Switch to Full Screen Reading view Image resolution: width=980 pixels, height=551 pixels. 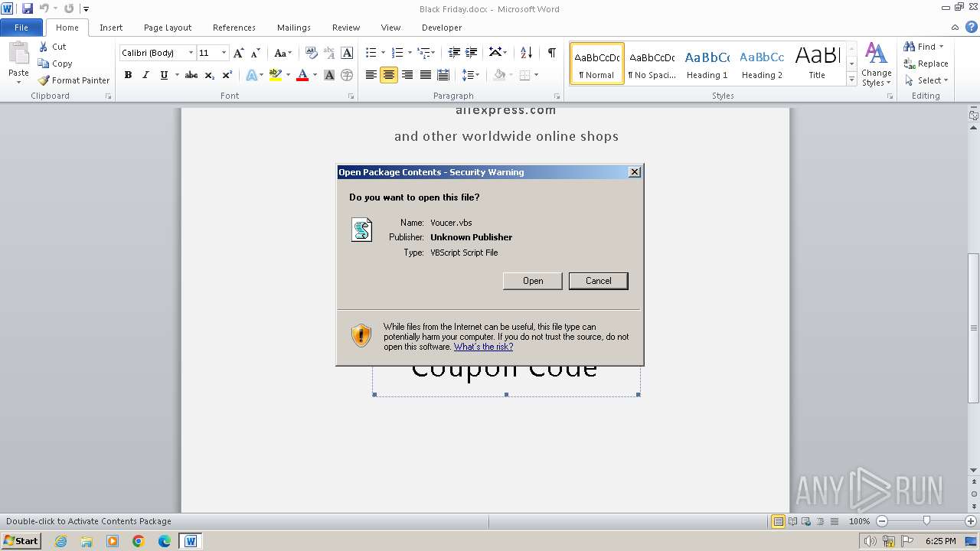792,521
